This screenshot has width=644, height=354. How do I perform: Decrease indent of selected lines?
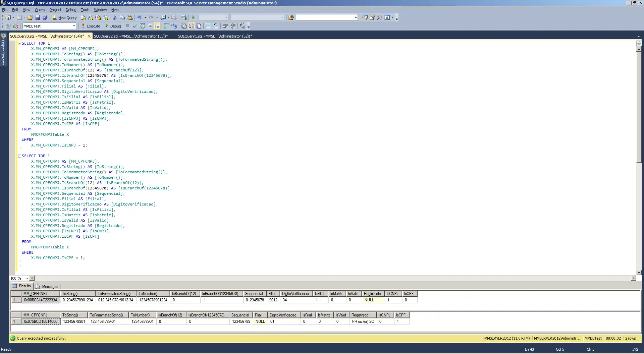pyautogui.click(x=226, y=26)
